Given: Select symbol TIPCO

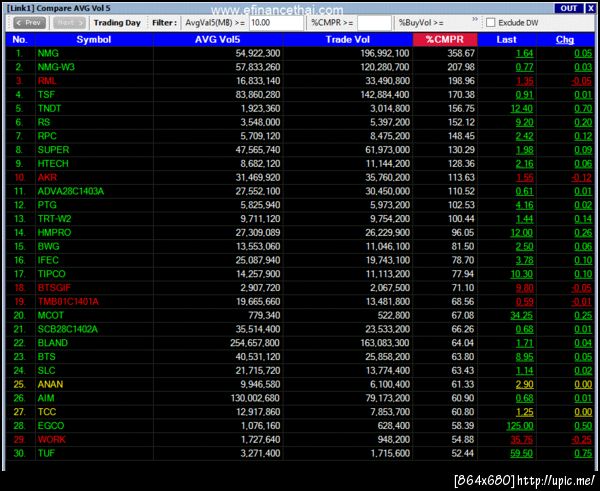Looking at the screenshot, I should (x=52, y=274).
